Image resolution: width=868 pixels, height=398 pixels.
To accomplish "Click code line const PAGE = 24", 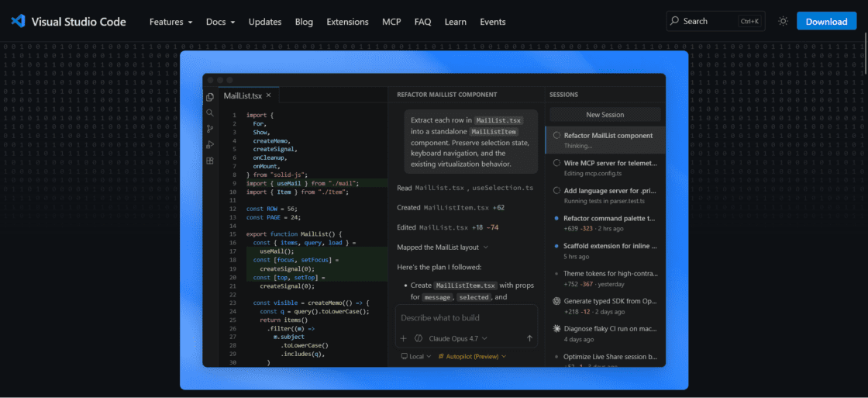I will [x=274, y=217].
